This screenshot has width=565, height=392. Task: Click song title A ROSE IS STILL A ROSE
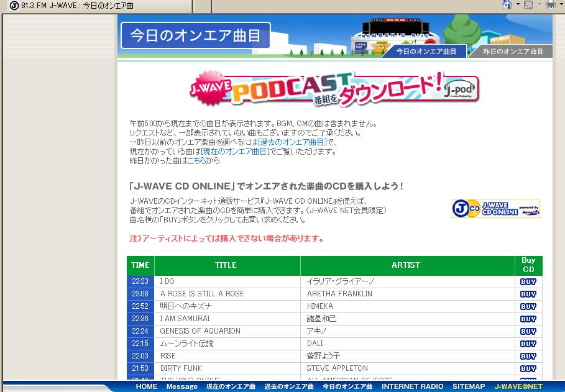(202, 294)
